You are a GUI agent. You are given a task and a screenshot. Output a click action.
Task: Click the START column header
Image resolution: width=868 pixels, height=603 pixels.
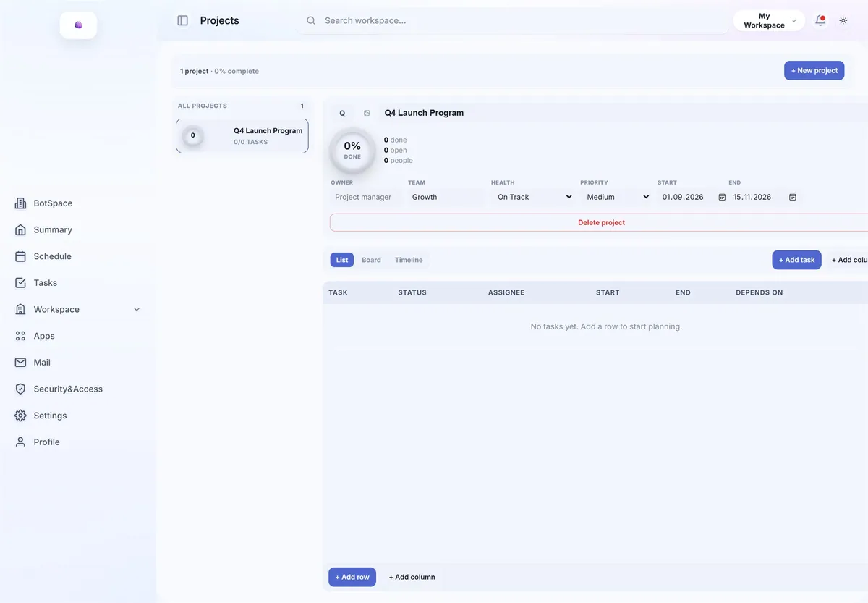click(x=608, y=292)
